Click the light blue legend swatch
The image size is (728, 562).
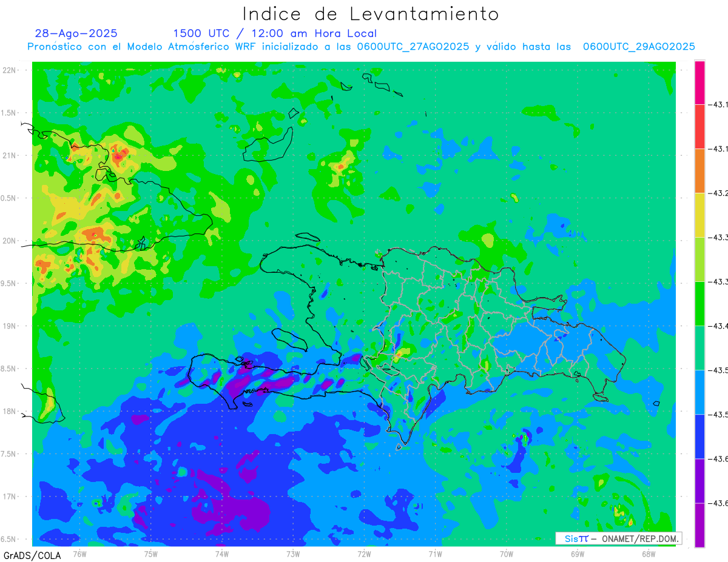pyautogui.click(x=699, y=392)
